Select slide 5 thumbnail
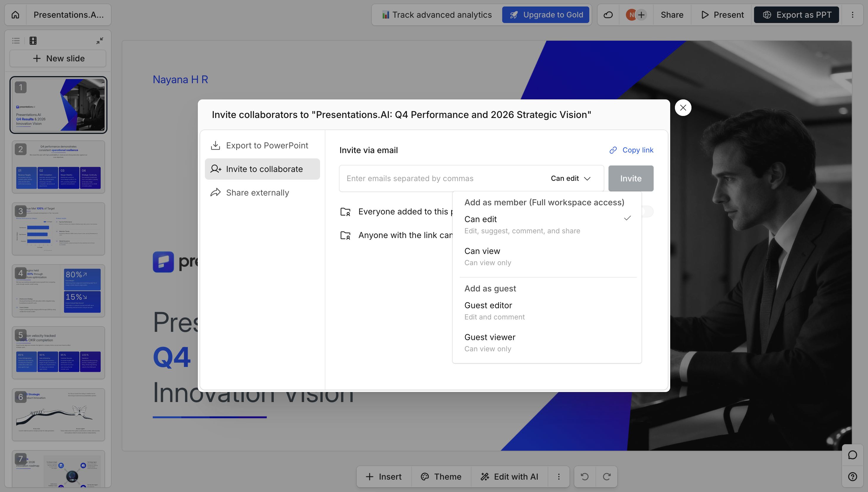Viewport: 868px width, 492px height. [58, 352]
